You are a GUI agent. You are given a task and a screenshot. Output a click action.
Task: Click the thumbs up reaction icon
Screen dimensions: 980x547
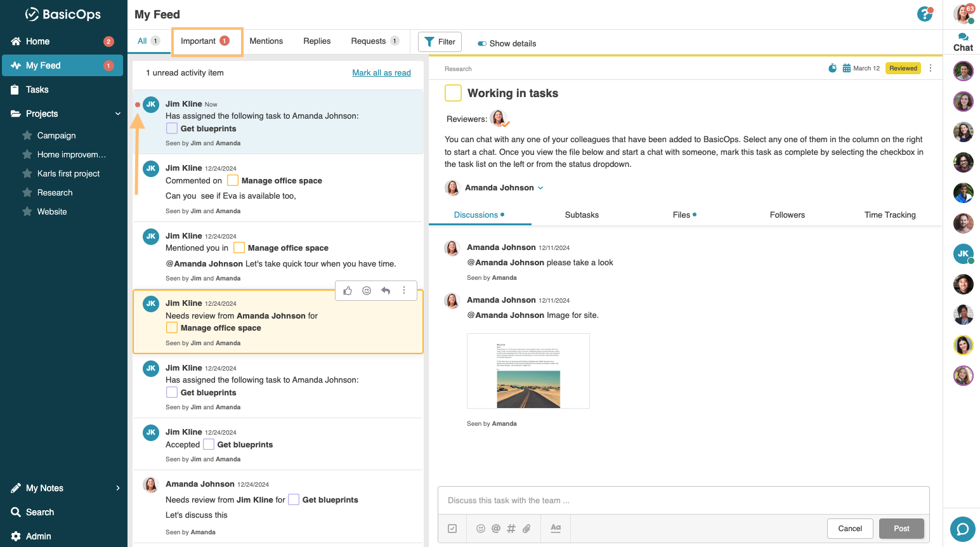tap(348, 291)
